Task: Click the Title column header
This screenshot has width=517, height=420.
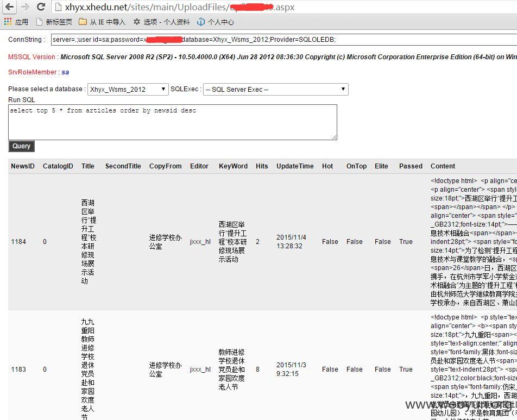Action: point(88,166)
